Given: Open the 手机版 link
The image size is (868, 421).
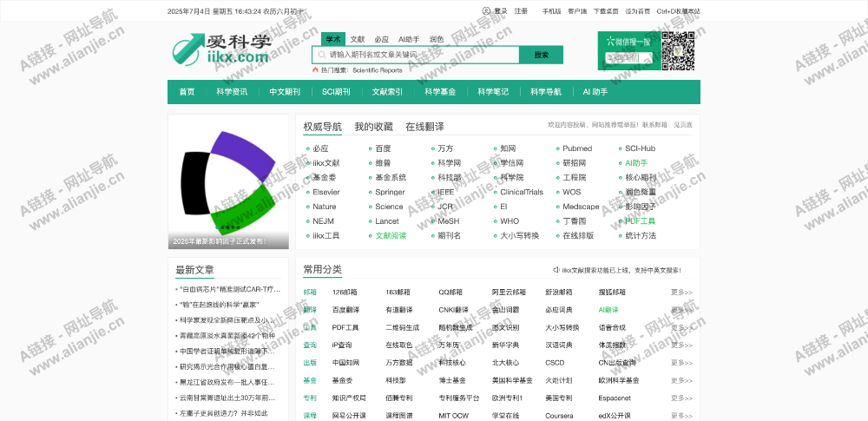Looking at the screenshot, I should pos(551,11).
